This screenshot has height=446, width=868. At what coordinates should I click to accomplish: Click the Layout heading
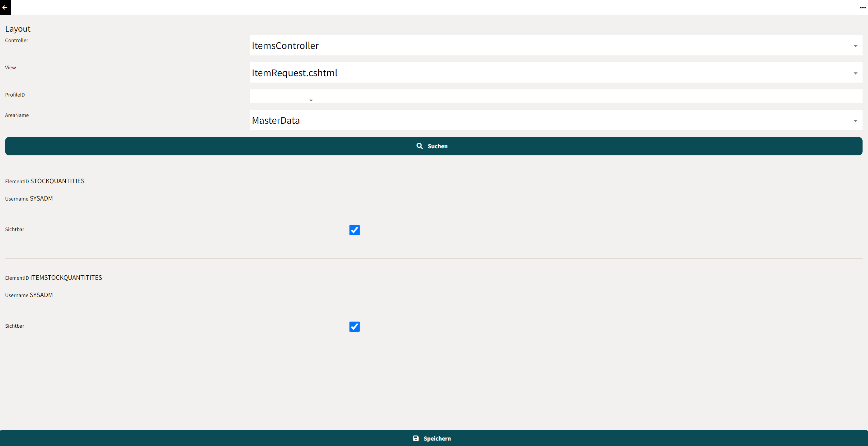[x=18, y=29]
